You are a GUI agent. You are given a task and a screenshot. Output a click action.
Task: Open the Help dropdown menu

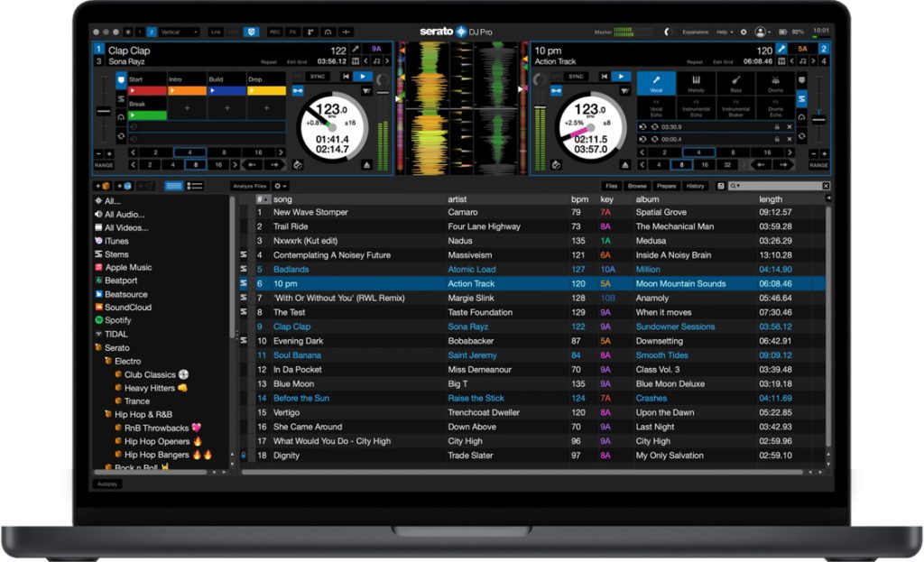point(725,32)
